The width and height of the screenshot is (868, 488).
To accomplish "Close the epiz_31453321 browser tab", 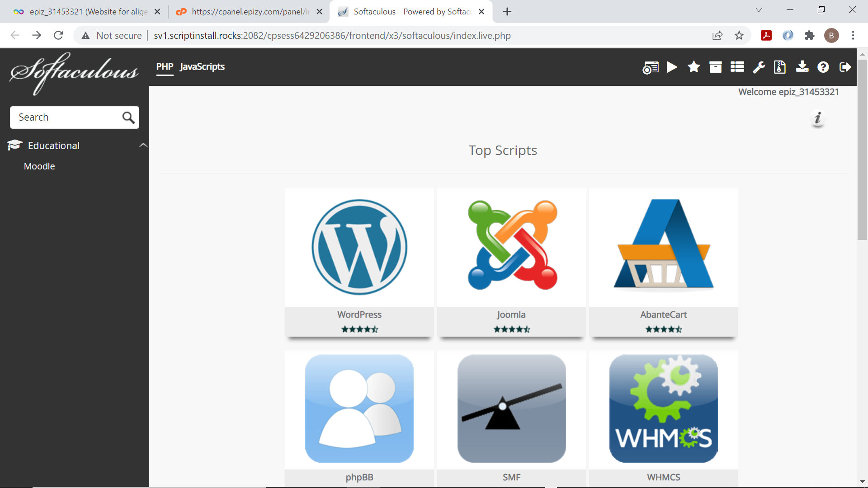I will tap(157, 12).
